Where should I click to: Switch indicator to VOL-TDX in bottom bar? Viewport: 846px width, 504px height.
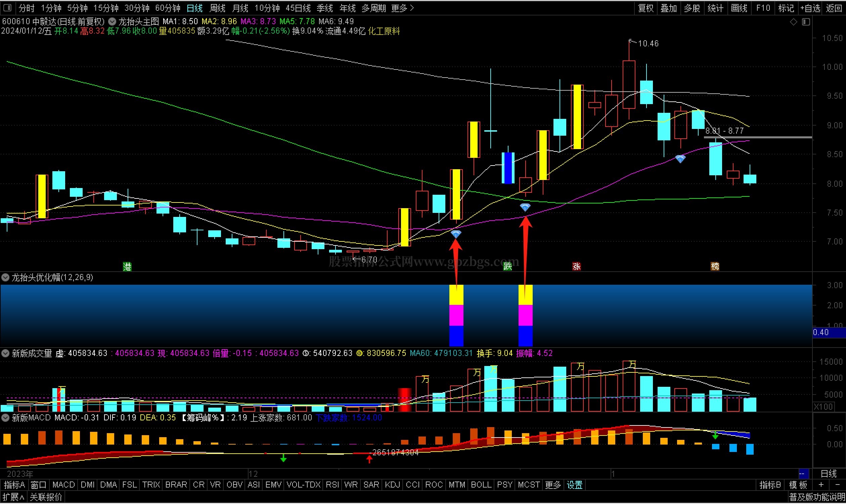click(303, 485)
